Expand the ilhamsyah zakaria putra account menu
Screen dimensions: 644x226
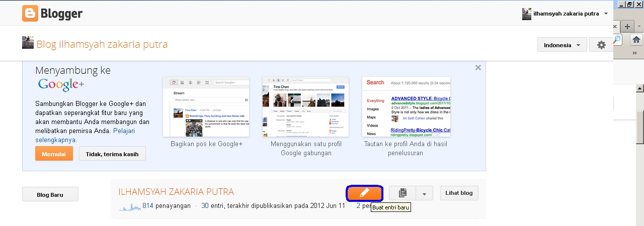coord(606,14)
